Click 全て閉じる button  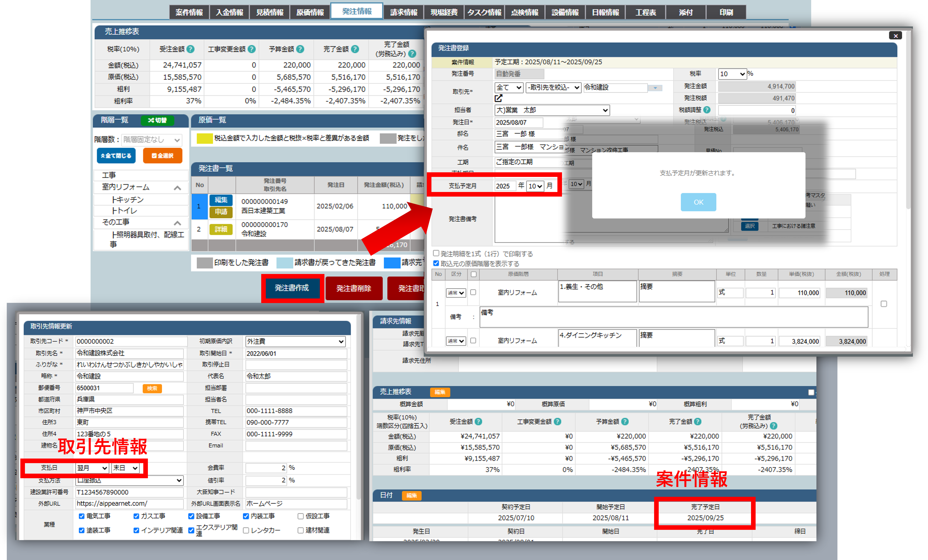116,155
